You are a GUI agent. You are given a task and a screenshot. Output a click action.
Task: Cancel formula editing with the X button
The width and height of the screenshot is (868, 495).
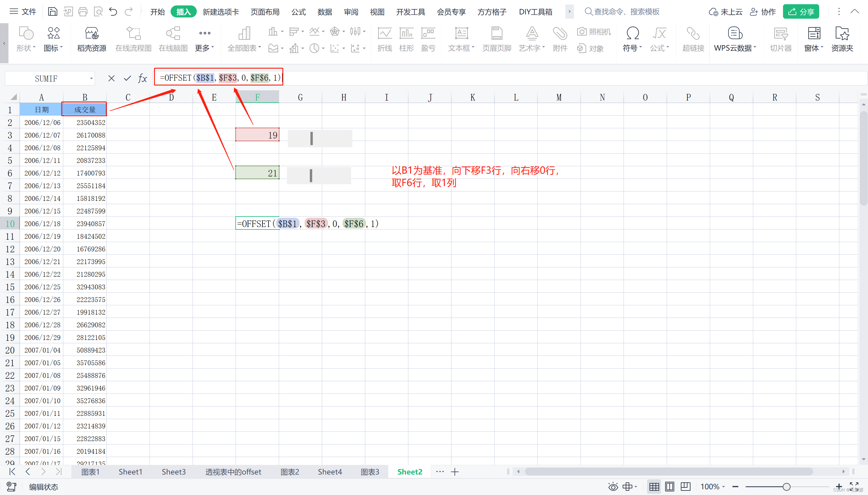tap(111, 78)
